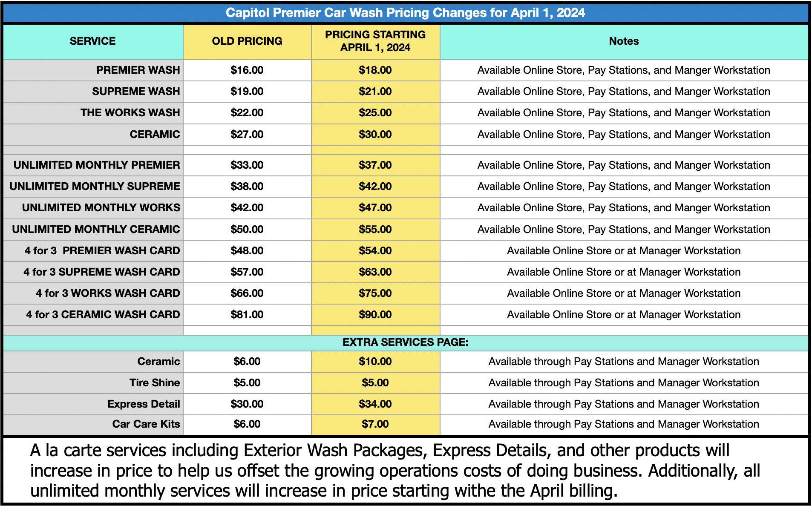Click new price $42.00 for Unlimited Monthly Supreme
Viewport: 812px width, 506px height.
click(x=375, y=187)
